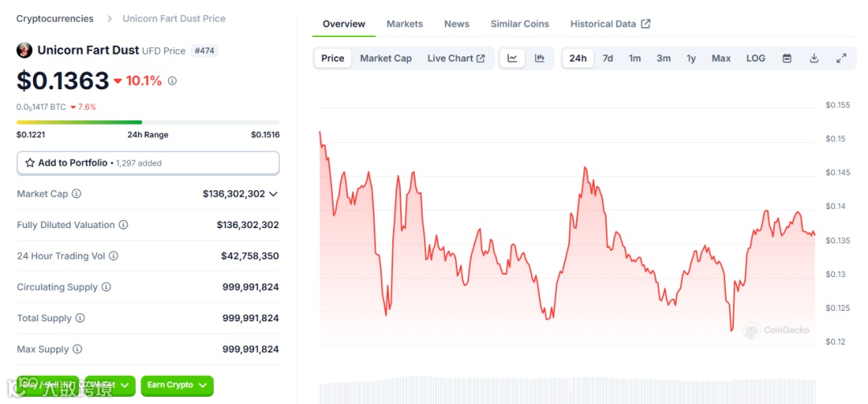Click the star icon in Add to Portfolio
This screenshot has width=868, height=404.
30,163
